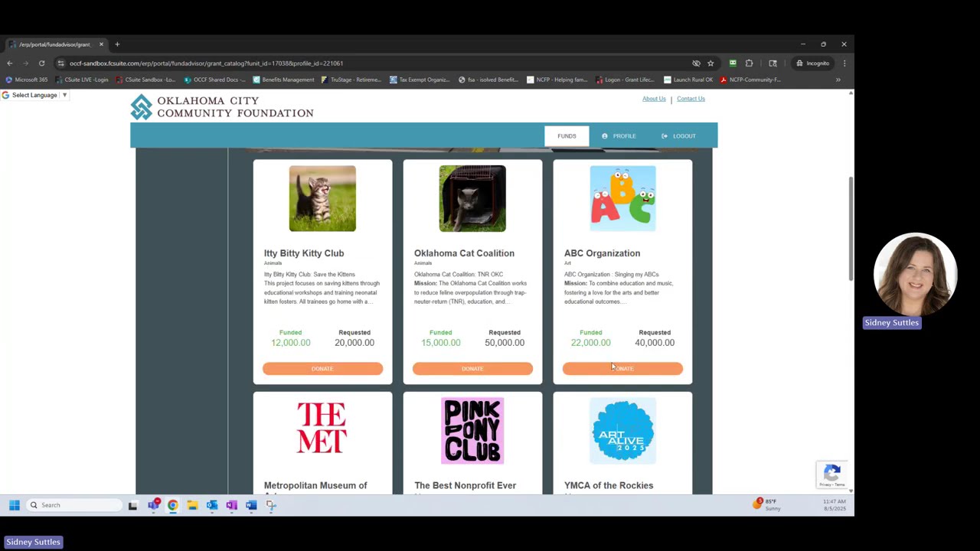Screen dimensions: 980x551
Task: Bookmark this page with the star icon
Action: pyautogui.click(x=710, y=64)
